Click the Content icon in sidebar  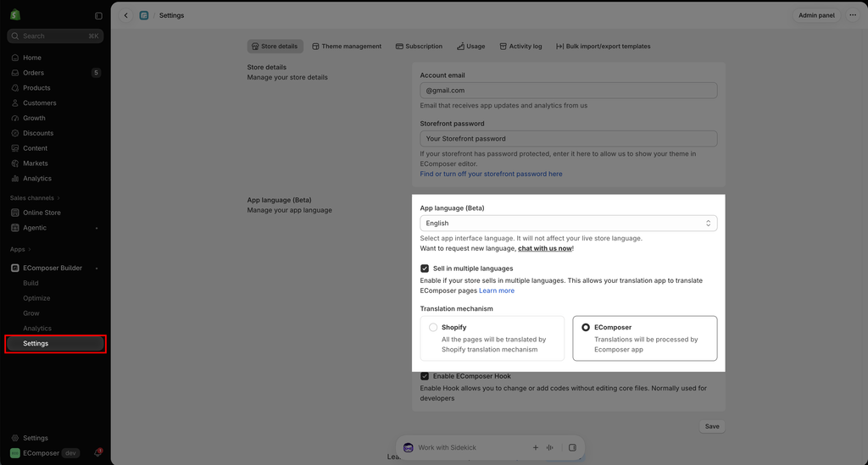(x=15, y=148)
